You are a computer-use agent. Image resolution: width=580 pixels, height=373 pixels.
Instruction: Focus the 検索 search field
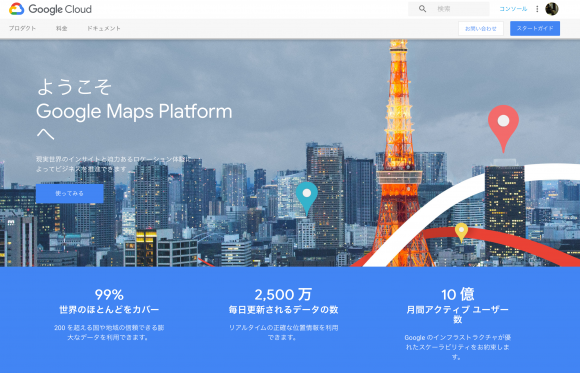tap(448, 9)
